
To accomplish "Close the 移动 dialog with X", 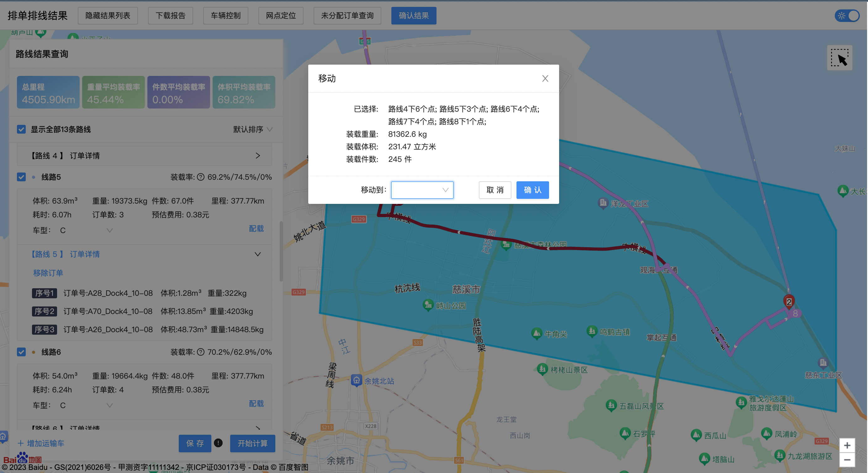I will point(545,78).
